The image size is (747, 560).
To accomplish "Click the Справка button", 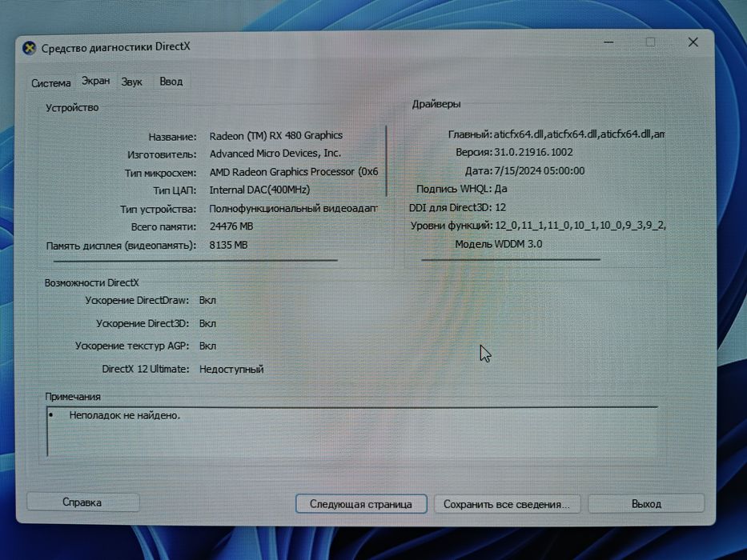I will click(x=83, y=502).
